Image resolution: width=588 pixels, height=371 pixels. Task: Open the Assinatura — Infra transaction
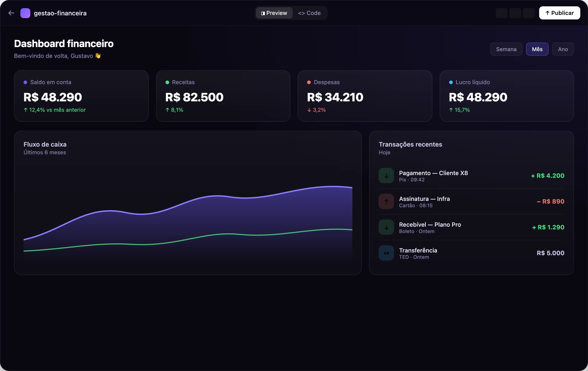(471, 201)
